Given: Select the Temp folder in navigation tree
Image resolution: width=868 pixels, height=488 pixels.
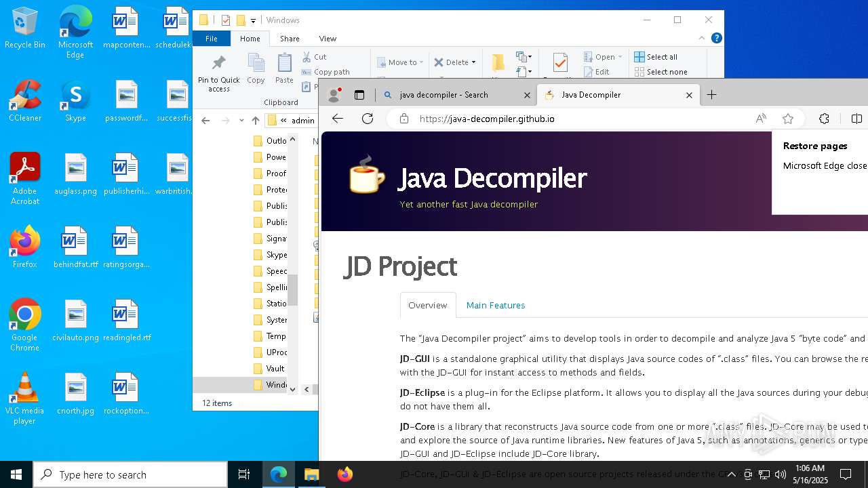Looking at the screenshot, I should (270, 336).
